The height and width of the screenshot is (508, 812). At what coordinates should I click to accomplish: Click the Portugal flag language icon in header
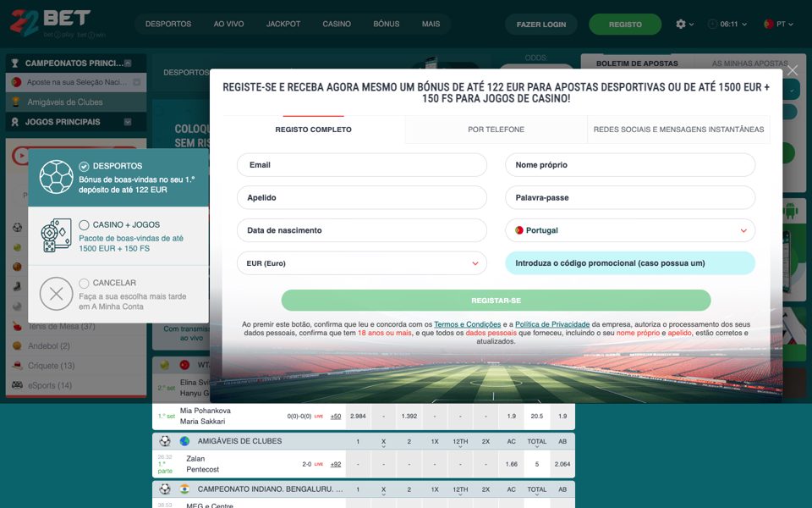(769, 24)
